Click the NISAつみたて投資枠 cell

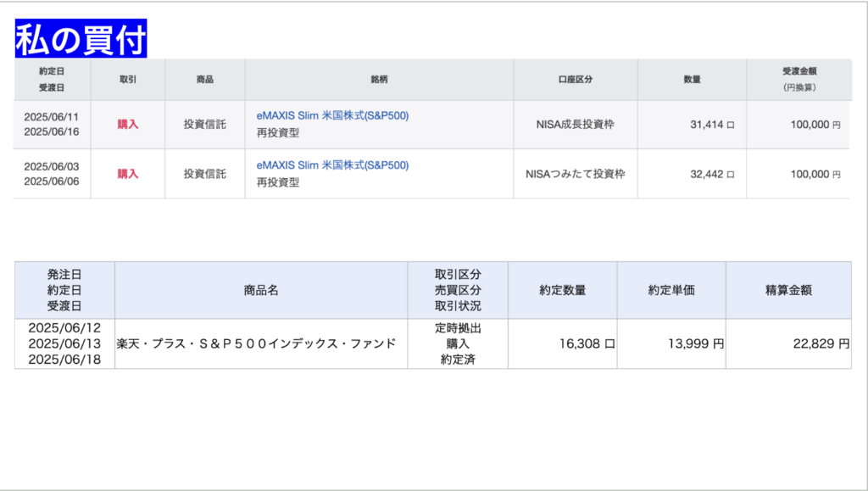[x=576, y=174]
